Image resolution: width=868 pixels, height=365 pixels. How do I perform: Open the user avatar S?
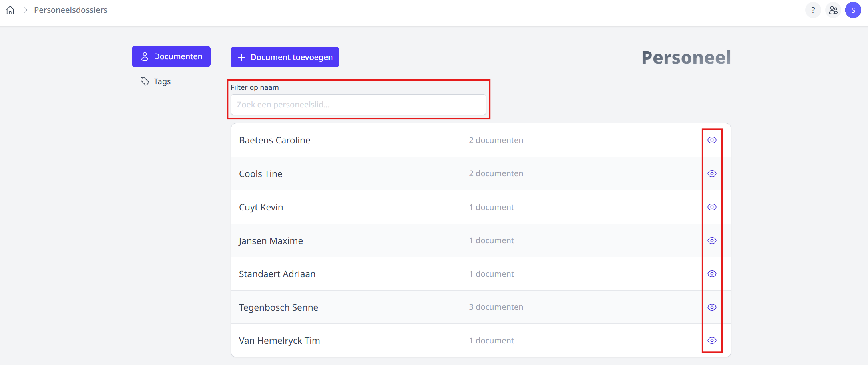coord(853,10)
